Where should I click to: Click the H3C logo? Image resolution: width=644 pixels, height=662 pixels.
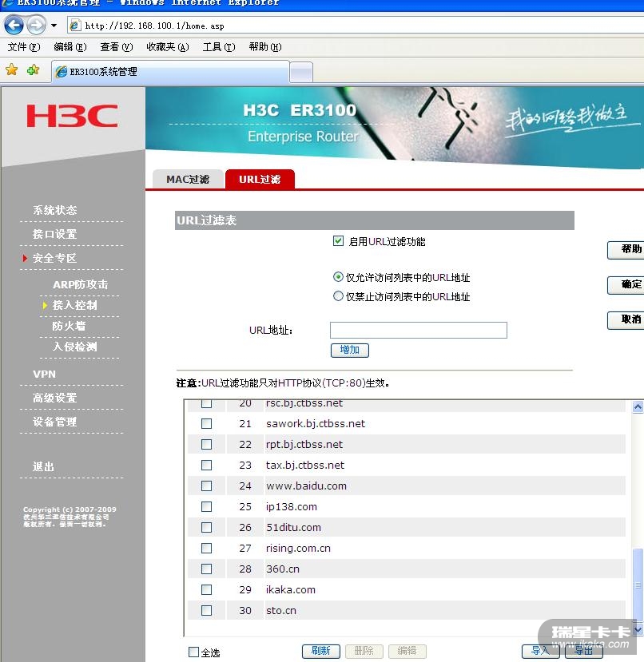72,116
